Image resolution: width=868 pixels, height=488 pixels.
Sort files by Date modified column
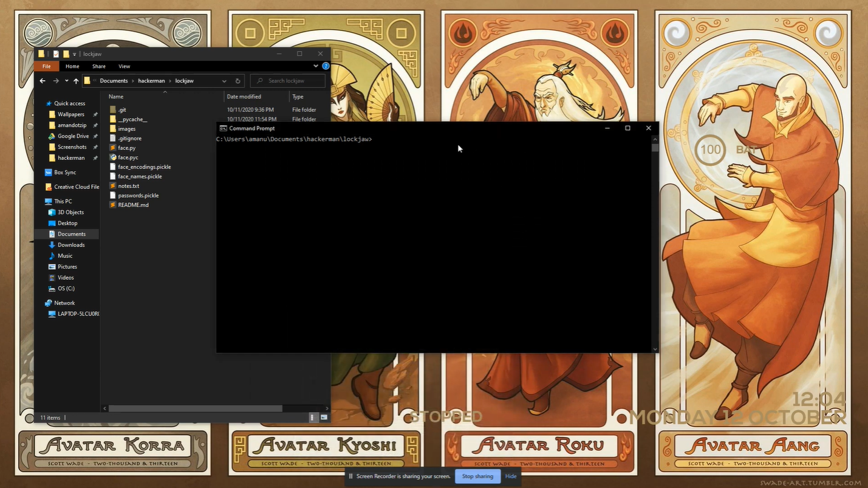pos(244,97)
